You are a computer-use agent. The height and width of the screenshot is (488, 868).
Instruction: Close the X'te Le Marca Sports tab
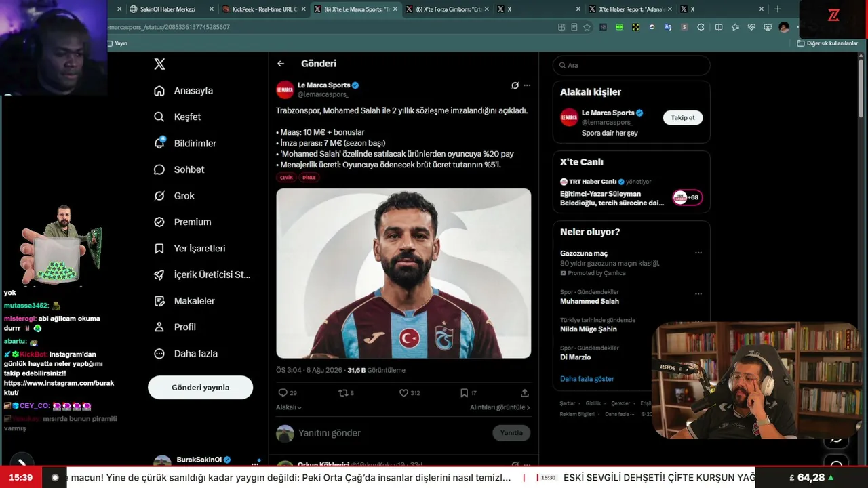click(395, 9)
